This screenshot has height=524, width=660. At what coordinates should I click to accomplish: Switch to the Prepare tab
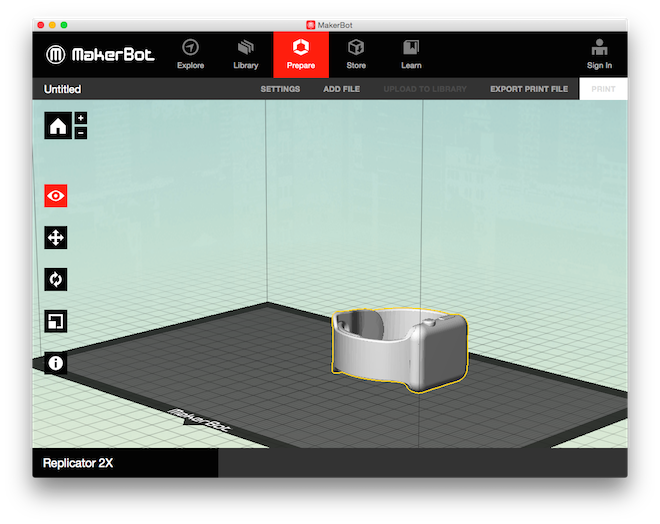[x=301, y=55]
